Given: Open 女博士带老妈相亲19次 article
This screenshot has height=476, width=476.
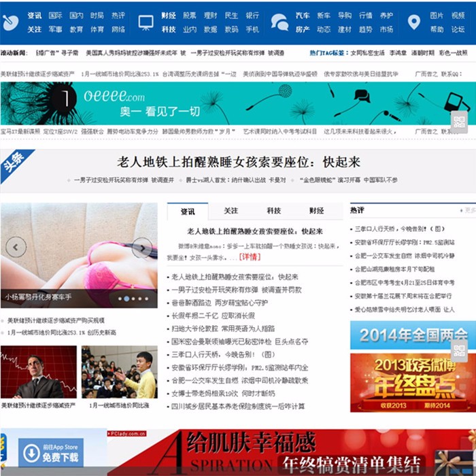Looking at the screenshot, I should [x=223, y=394].
